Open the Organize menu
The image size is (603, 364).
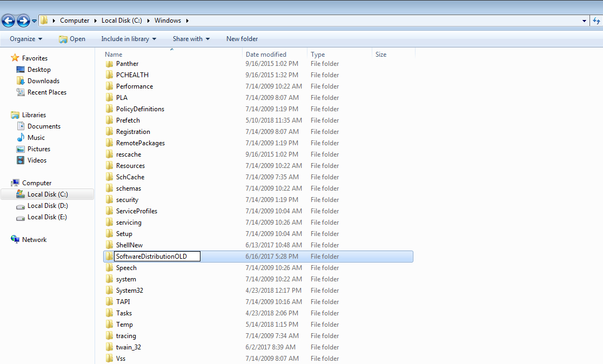coord(26,39)
